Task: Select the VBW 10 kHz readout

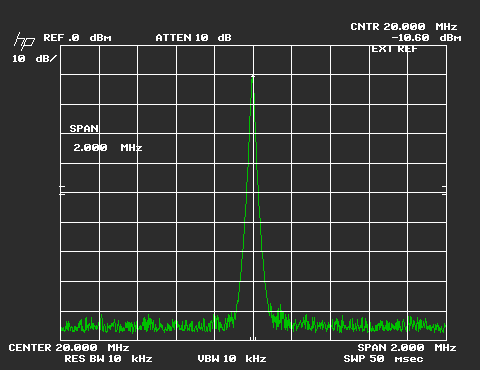Action: pyautogui.click(x=232, y=359)
